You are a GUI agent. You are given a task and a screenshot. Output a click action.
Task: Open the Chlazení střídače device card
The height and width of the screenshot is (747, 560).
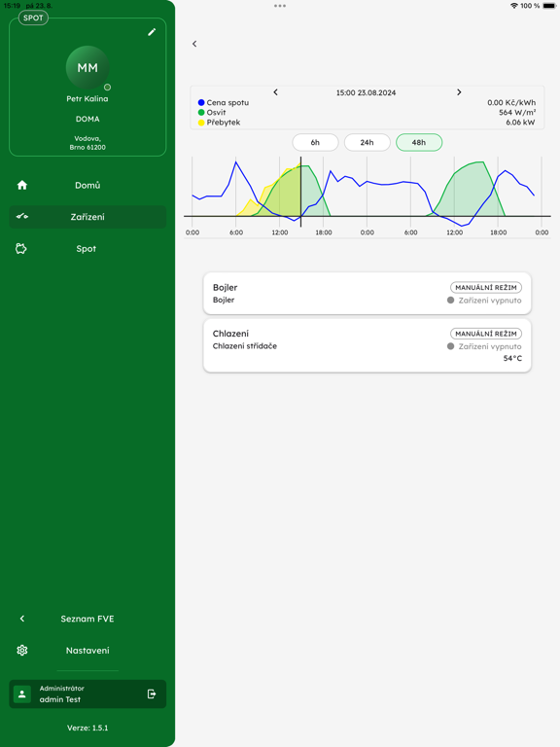[367, 345]
